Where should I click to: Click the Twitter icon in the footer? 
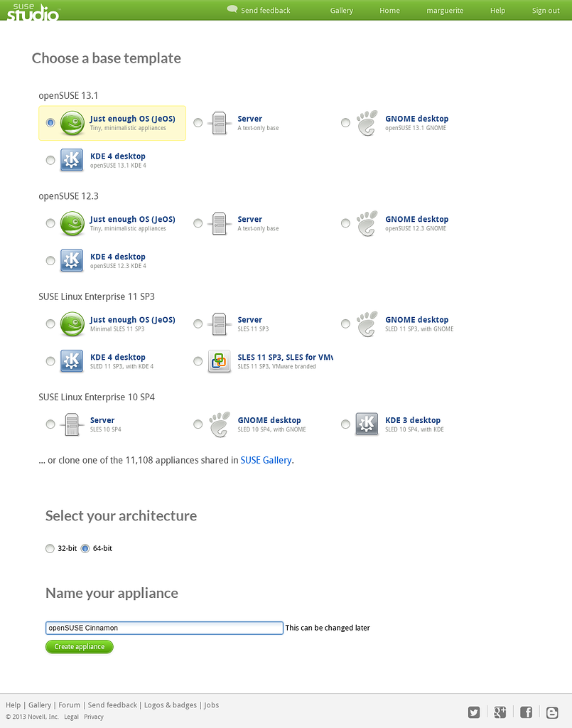coord(474,712)
